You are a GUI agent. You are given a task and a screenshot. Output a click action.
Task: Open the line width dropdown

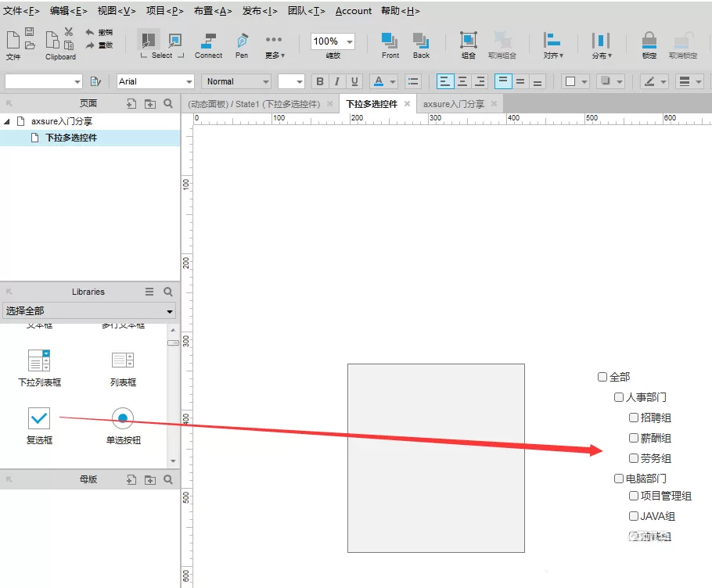pos(689,81)
